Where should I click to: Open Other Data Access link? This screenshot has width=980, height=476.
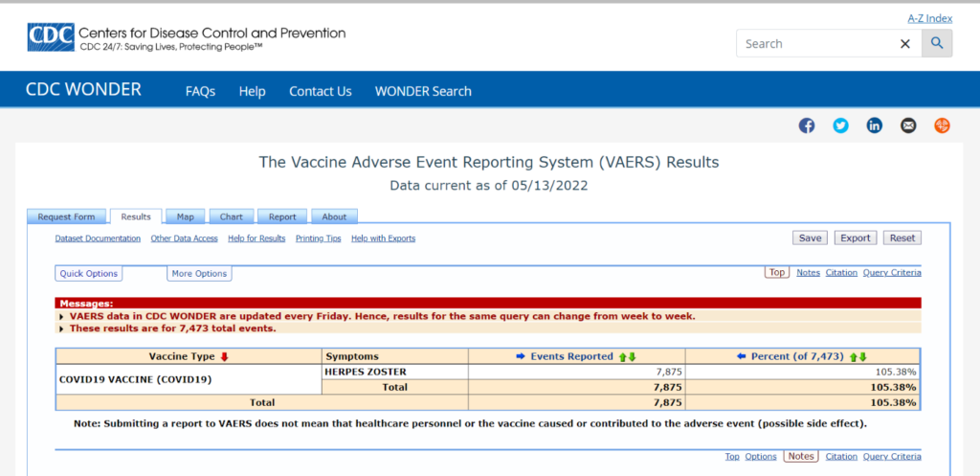tap(185, 238)
